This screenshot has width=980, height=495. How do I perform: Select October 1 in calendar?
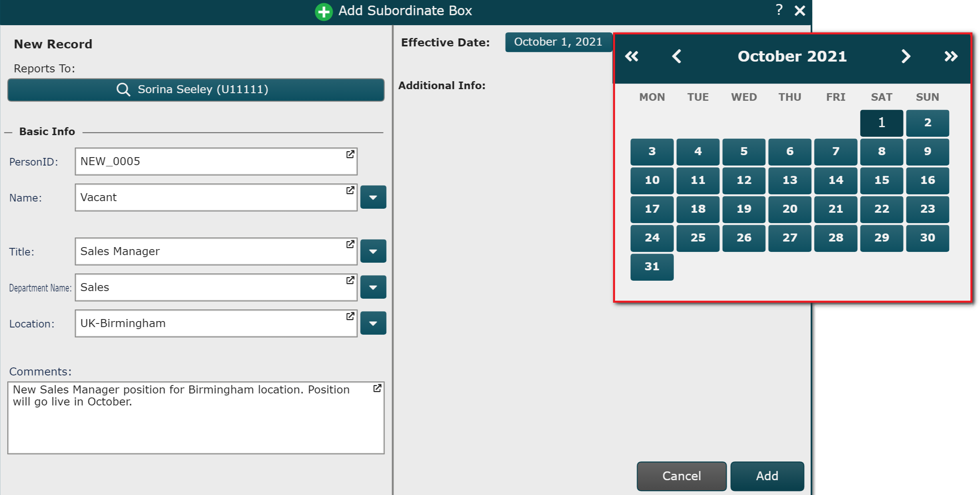point(882,123)
